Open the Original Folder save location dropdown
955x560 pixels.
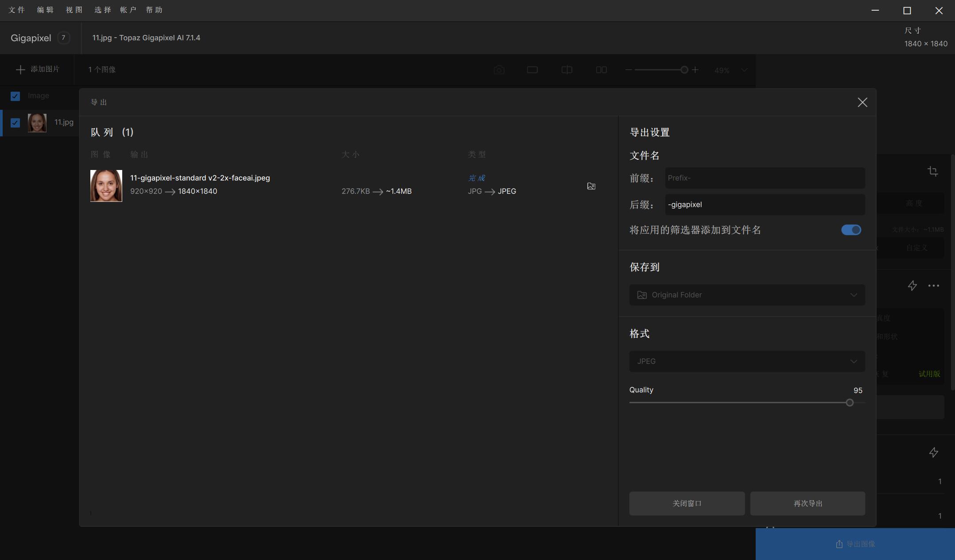tap(747, 295)
